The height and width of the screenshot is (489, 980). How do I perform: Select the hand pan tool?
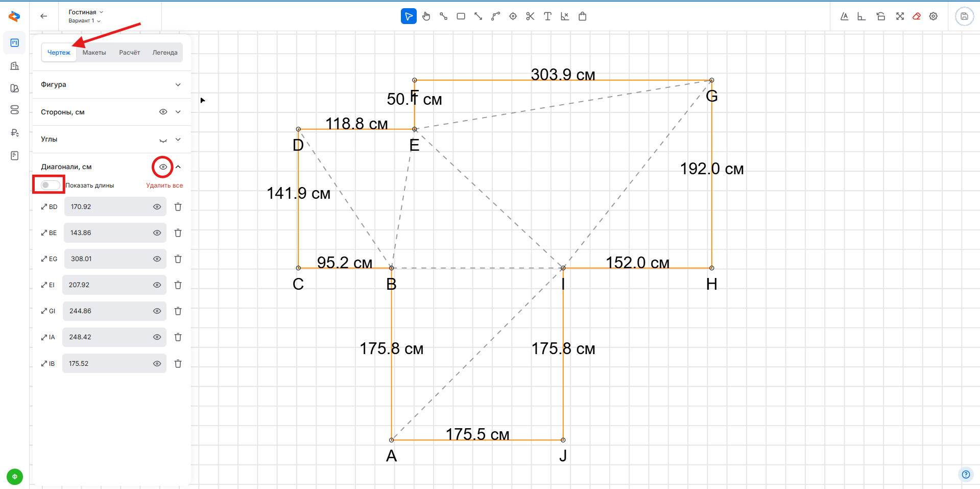click(426, 16)
